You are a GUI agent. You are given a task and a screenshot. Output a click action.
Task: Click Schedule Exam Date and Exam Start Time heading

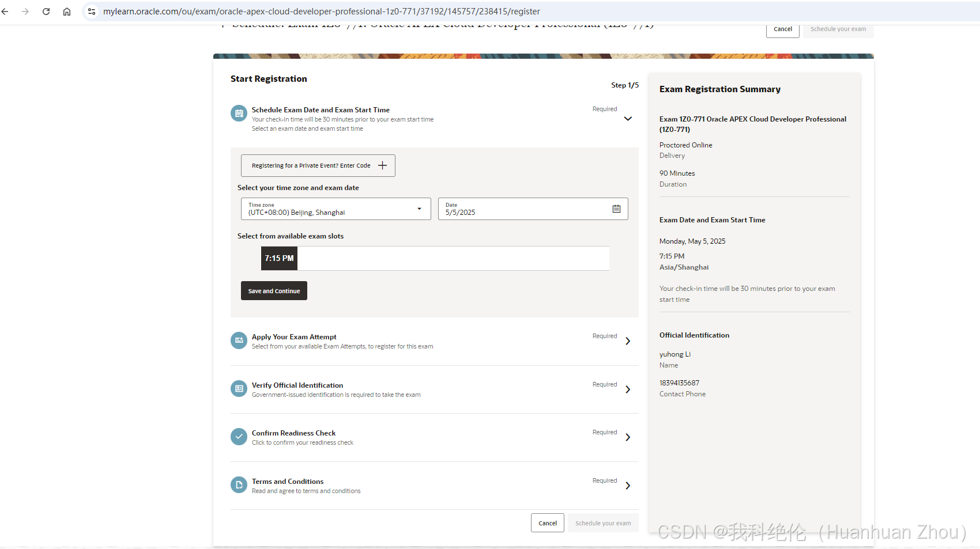321,110
